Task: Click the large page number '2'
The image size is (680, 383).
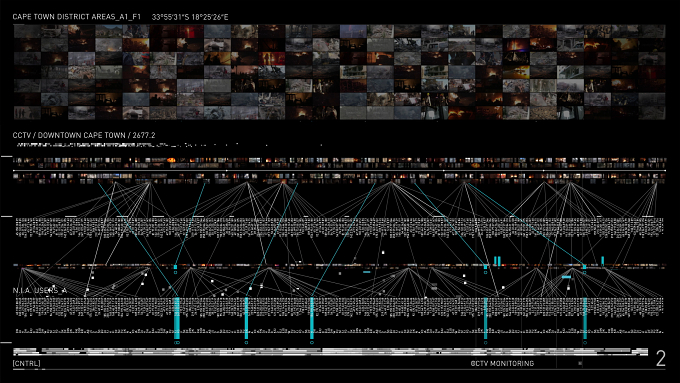Action: pos(660,359)
